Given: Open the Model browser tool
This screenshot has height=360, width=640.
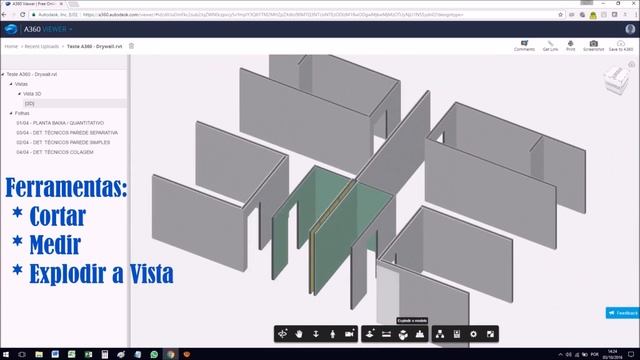Looking at the screenshot, I should click(420, 334).
